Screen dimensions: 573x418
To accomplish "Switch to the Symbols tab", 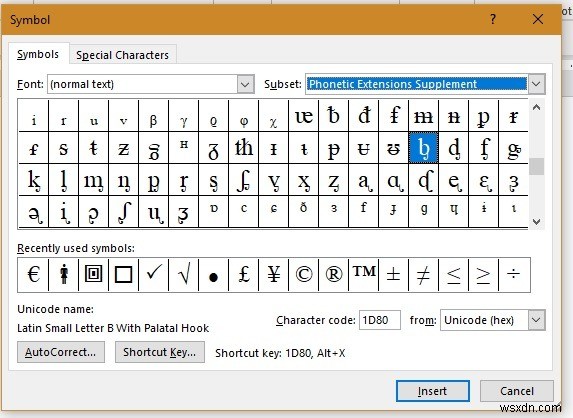I will click(x=38, y=54).
